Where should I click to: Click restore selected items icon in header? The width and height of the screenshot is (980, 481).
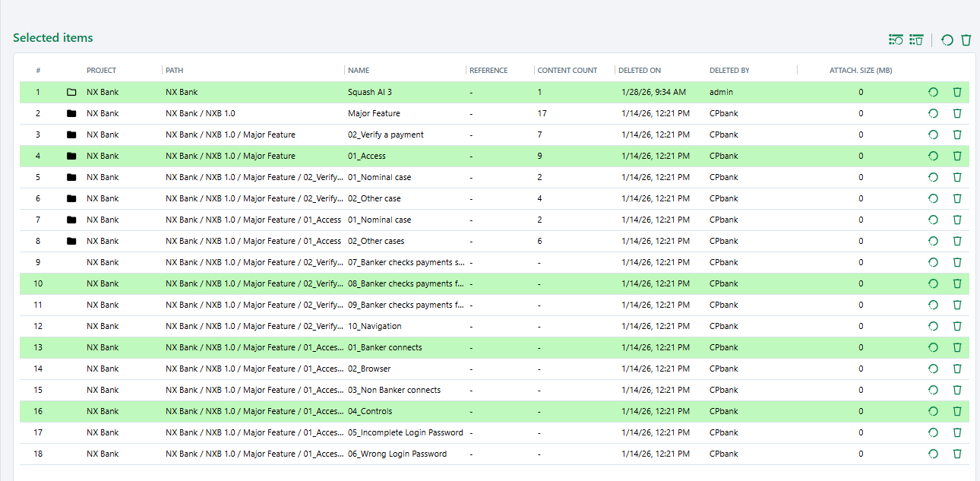(x=947, y=40)
